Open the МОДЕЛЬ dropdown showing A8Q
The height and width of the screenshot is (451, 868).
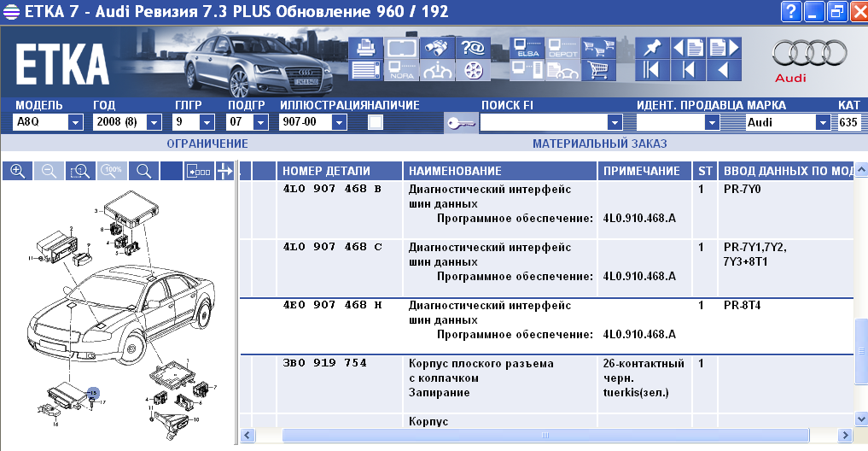coord(75,123)
